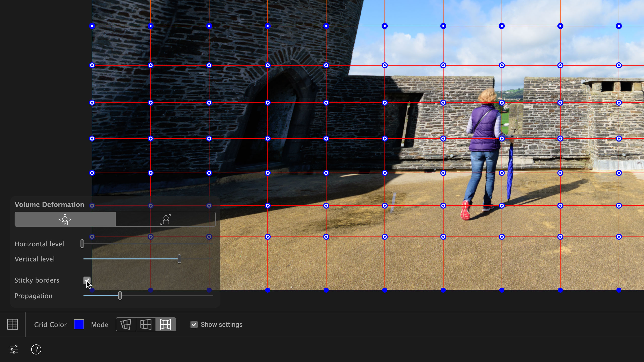The height and width of the screenshot is (362, 644).
Task: Click the Volume Deformation panel title
Action: click(49, 204)
